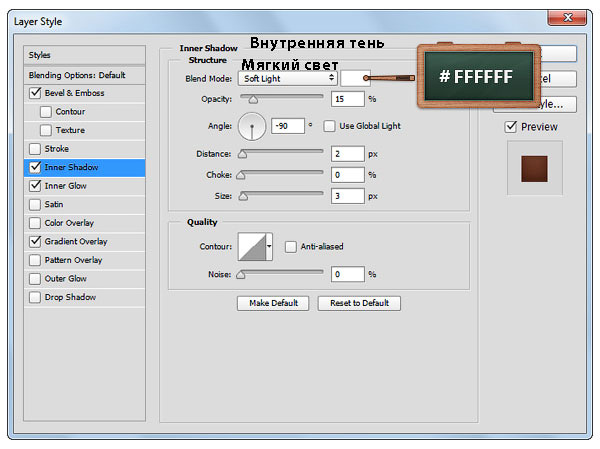Expand the contour picker arrow
Viewport: 600px width, 449px height.
269,247
